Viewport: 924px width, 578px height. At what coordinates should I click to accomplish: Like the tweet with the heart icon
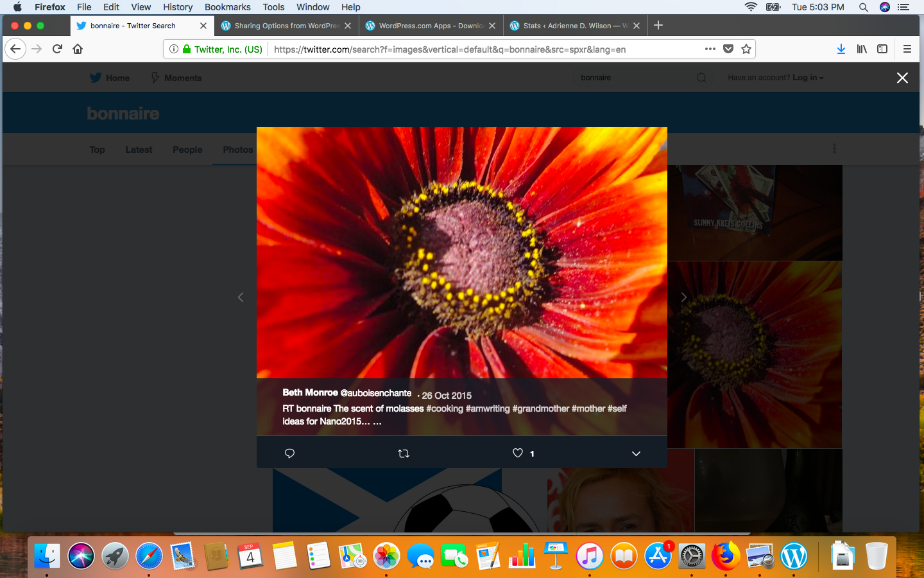click(518, 453)
